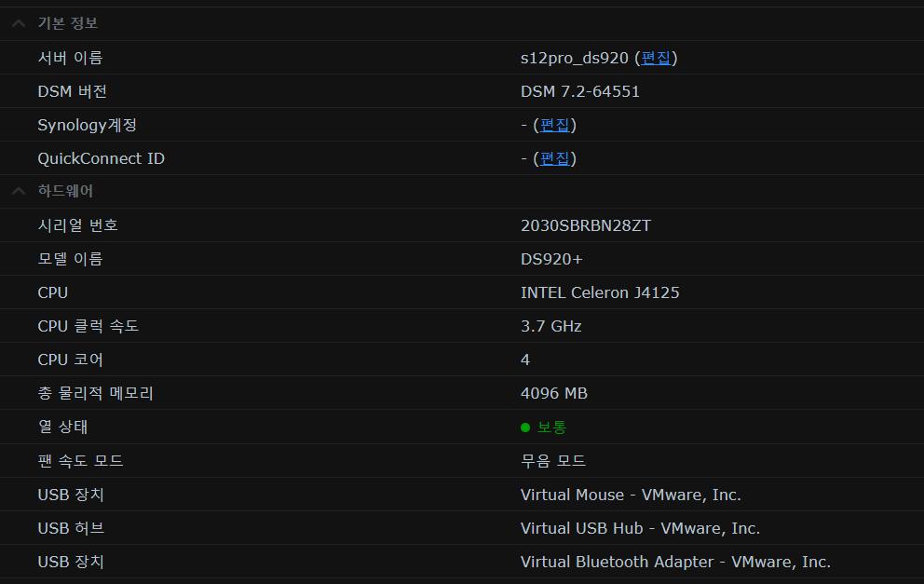Image resolution: width=924 pixels, height=584 pixels.
Task: Click the DSM 7.2-64551 version value
Action: tap(579, 91)
